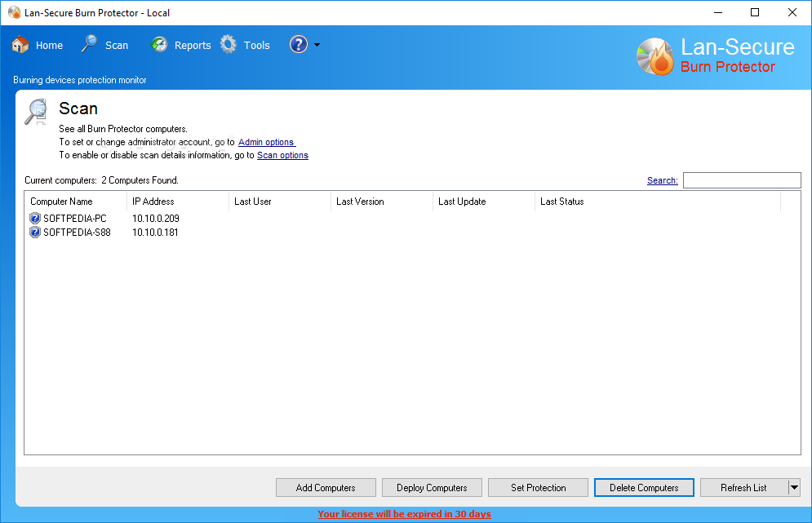Image resolution: width=812 pixels, height=523 pixels.
Task: Maximize the Burn Protector window
Action: coord(755,12)
